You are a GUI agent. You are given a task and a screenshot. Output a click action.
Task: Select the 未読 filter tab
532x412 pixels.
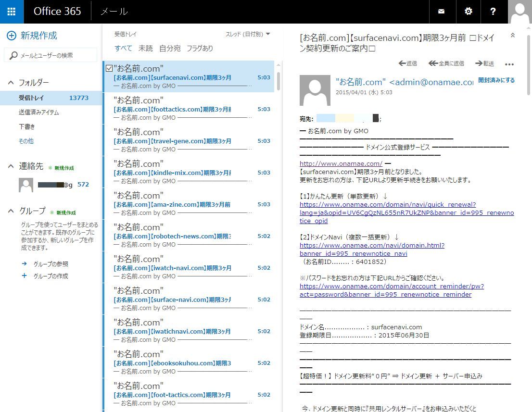146,48
